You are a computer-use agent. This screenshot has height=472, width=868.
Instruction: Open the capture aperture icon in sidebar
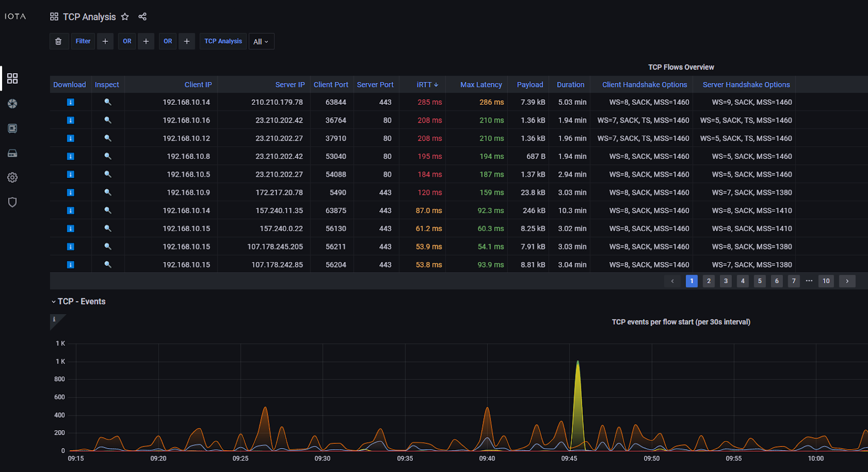click(x=12, y=104)
